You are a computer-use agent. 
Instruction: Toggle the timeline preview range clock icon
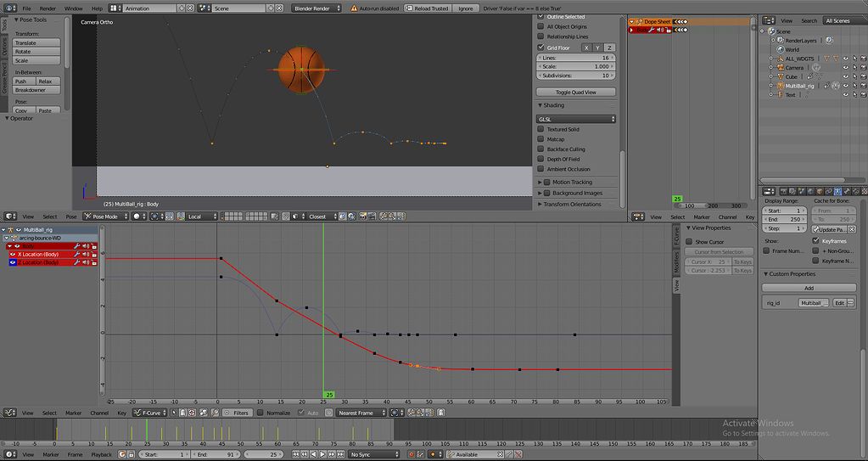[x=122, y=454]
